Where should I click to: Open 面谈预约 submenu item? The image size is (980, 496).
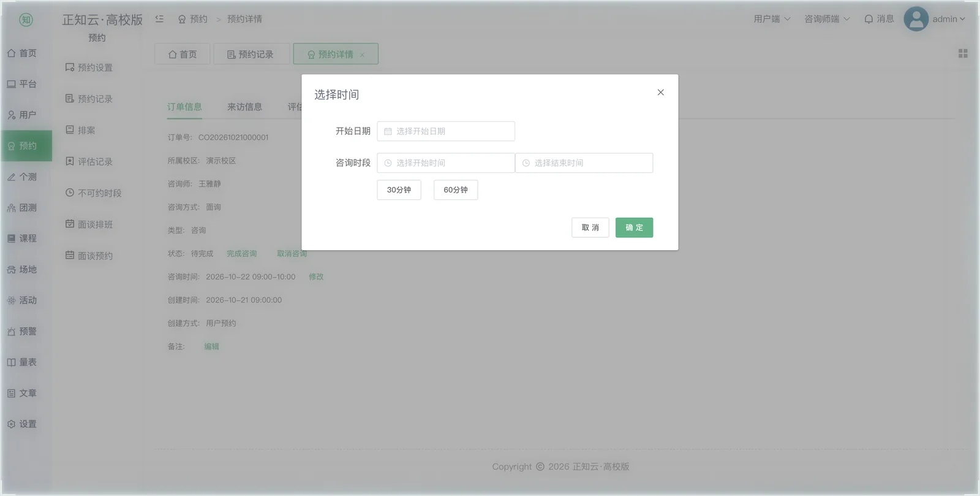89,256
